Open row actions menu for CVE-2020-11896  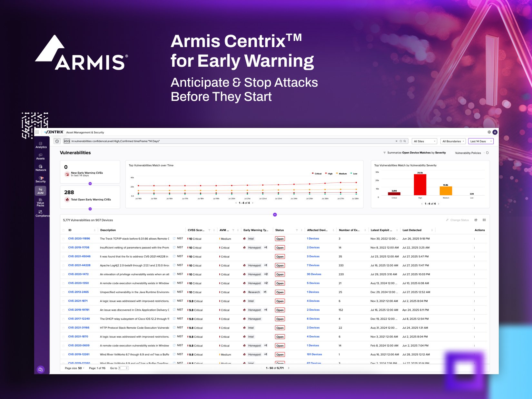[474, 239]
